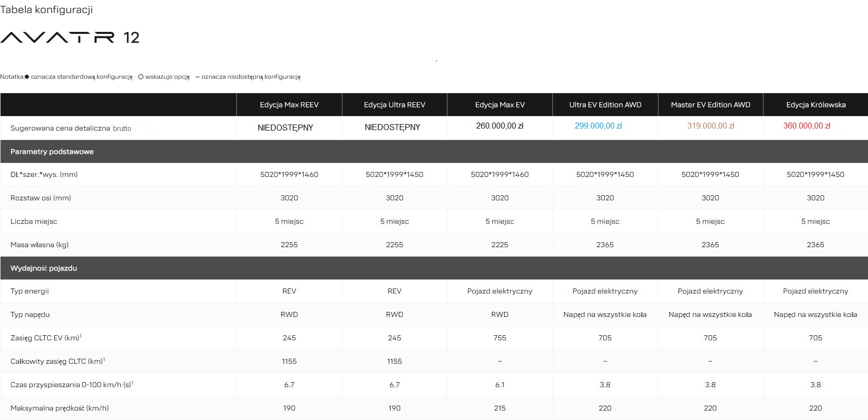
Task: Select the Edycja Max REEV column header
Action: 289,105
